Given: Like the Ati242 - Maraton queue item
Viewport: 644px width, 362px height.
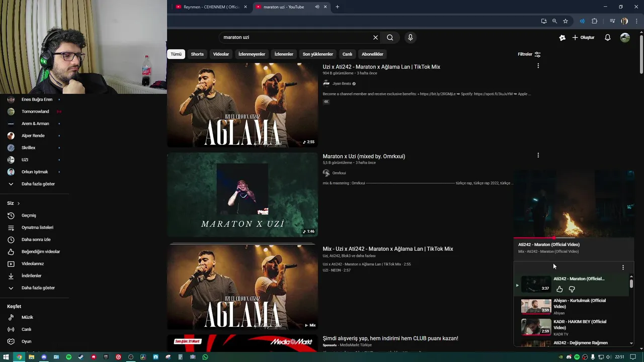Looking at the screenshot, I should pyautogui.click(x=559, y=289).
